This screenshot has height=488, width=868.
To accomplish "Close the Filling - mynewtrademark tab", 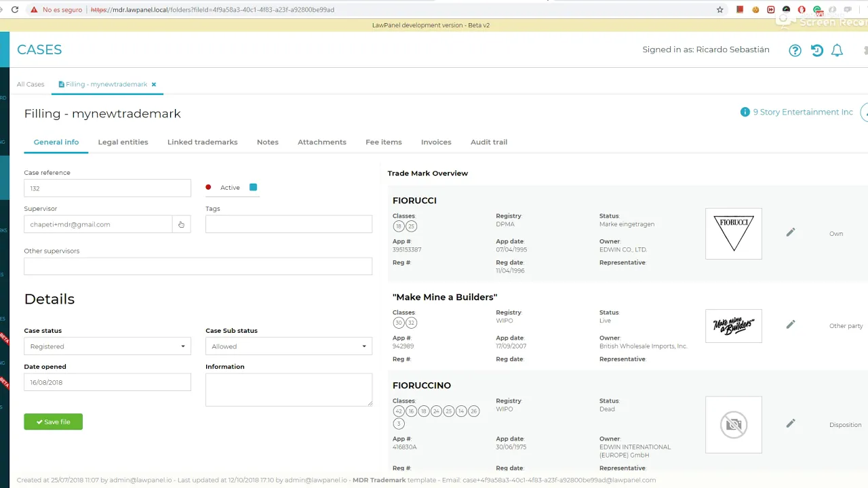I will [154, 85].
